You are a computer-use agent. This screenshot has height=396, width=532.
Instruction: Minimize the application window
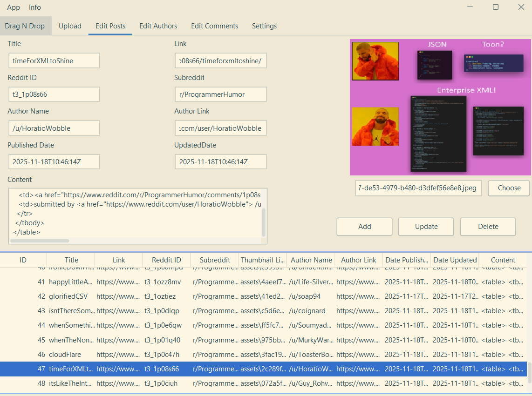pos(470,7)
